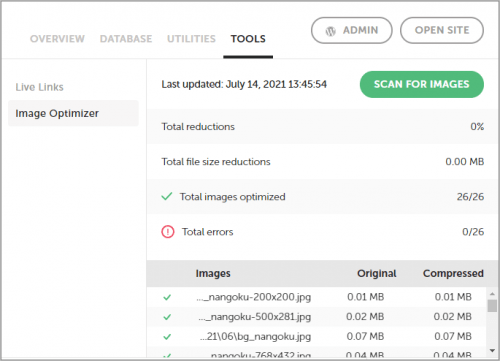Click the image list scrollbar thumb
500x361 pixels.
[492, 306]
